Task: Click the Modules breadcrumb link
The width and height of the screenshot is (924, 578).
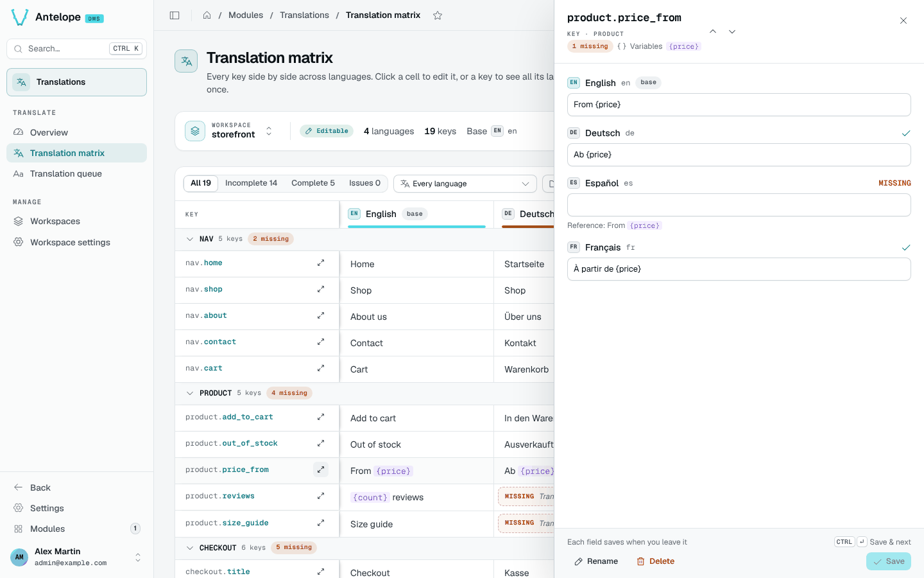Action: [246, 15]
